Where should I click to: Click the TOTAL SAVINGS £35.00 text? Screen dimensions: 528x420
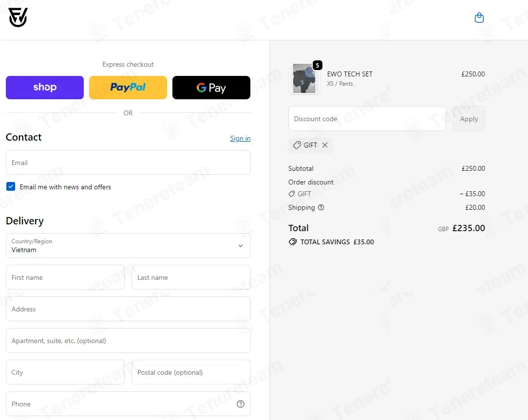click(337, 242)
